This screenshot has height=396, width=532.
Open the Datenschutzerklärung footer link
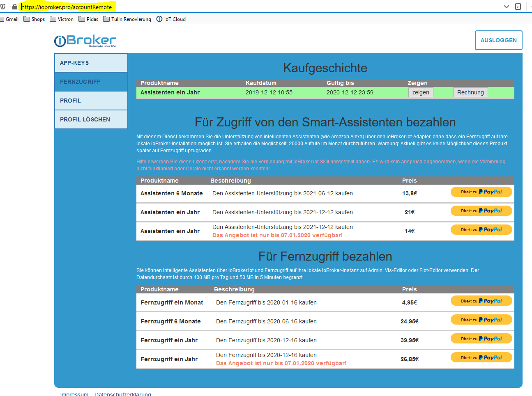point(123,394)
